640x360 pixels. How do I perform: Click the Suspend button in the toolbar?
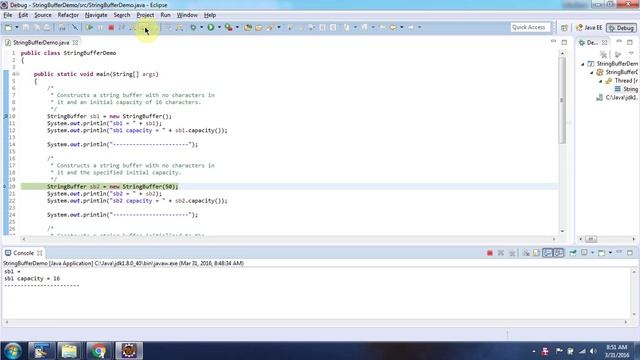click(x=100, y=27)
